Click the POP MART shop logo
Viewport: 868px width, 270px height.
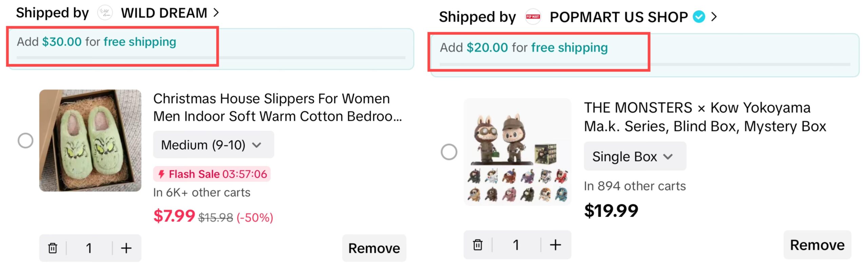coord(533,17)
